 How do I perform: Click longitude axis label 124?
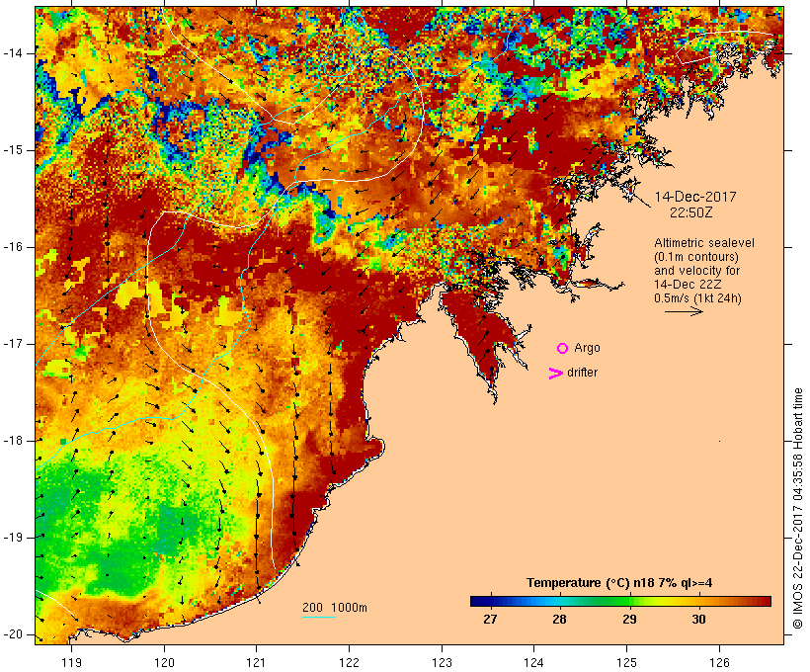click(x=534, y=663)
